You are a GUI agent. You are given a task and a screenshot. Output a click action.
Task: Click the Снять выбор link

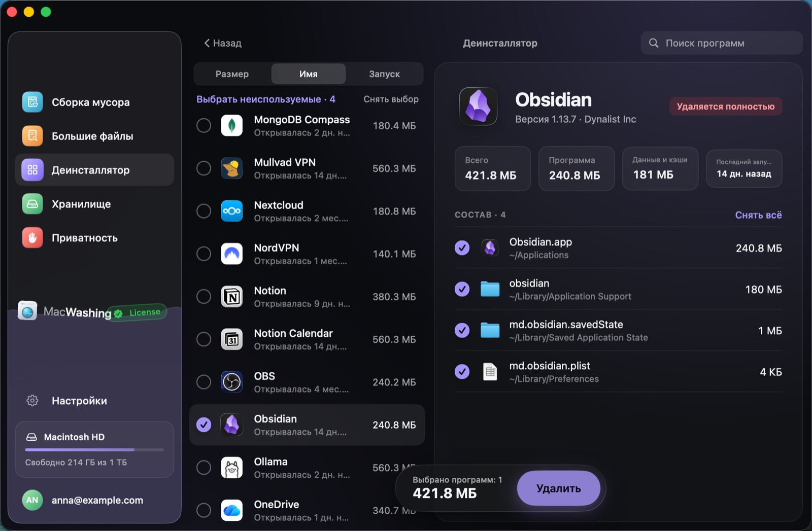tap(391, 99)
